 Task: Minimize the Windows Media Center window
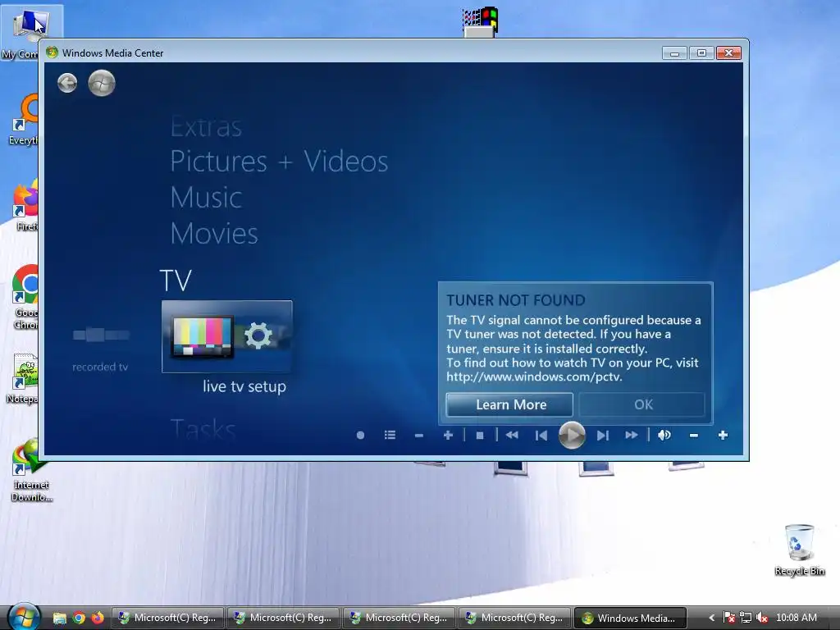coord(674,53)
